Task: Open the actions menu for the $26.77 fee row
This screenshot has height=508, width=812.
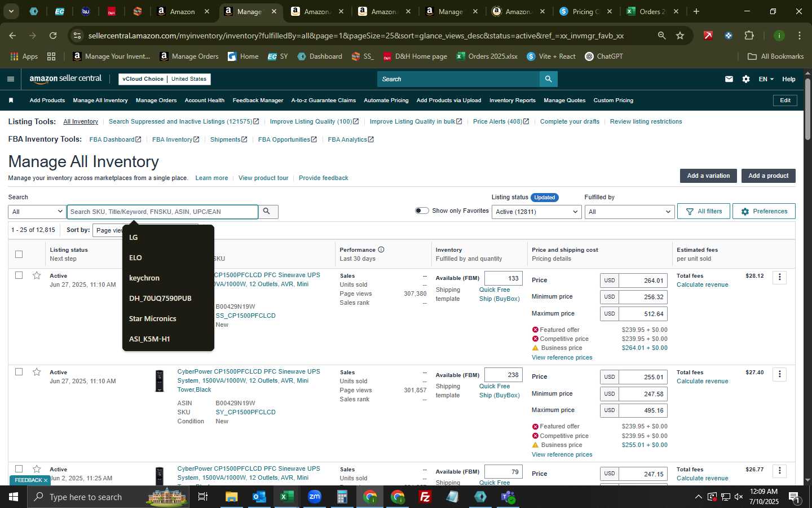Action: point(780,471)
